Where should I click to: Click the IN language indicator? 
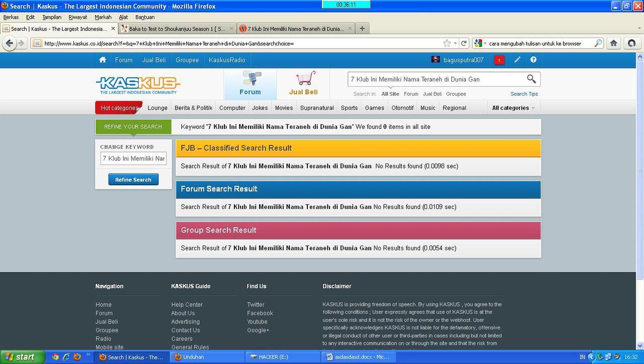click(582, 357)
